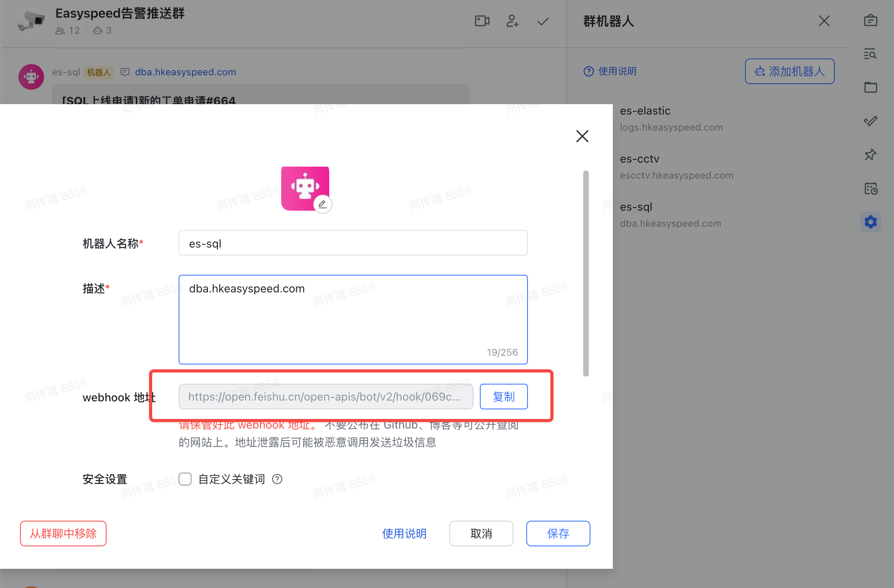The height and width of the screenshot is (588, 894).
Task: Open Easyspeed告警推送群 group avatar
Action: pyautogui.click(x=31, y=21)
